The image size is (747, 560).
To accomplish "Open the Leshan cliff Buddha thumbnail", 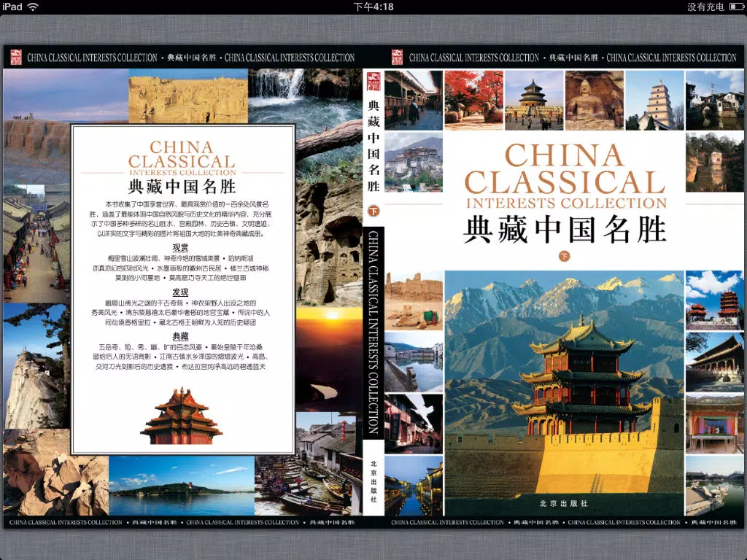I will pyautogui.click(x=715, y=162).
